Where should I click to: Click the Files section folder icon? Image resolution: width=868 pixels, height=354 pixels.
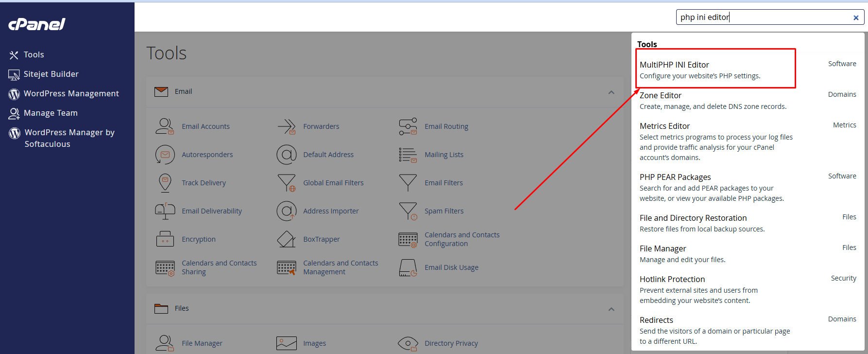point(161,308)
